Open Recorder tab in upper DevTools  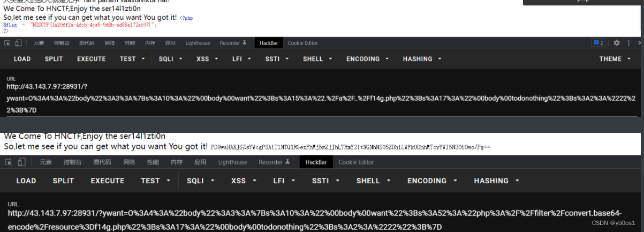tap(233, 43)
